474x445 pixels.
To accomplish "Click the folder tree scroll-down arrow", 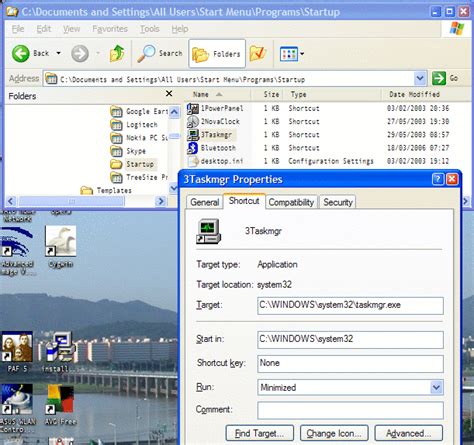I will point(174,188).
